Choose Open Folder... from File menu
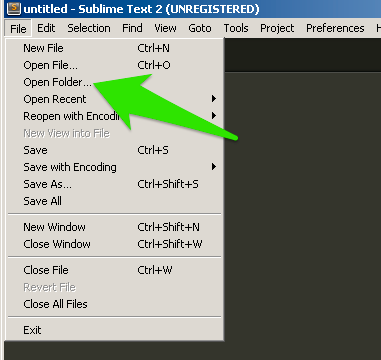 tap(114, 82)
